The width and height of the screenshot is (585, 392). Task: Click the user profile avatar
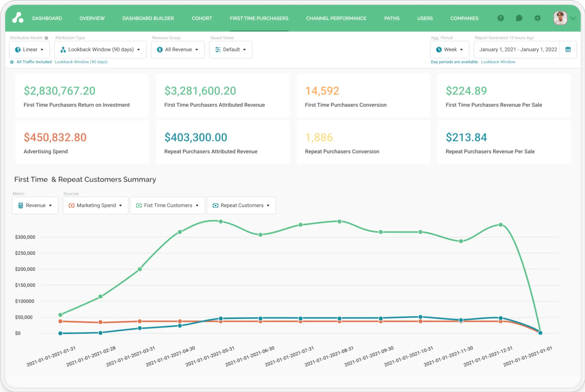[560, 18]
